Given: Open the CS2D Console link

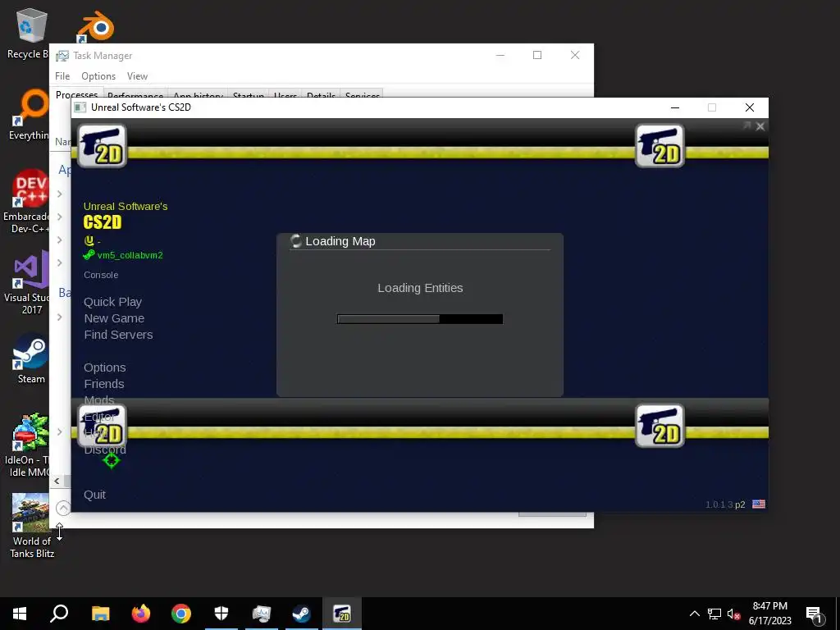Looking at the screenshot, I should point(101,275).
